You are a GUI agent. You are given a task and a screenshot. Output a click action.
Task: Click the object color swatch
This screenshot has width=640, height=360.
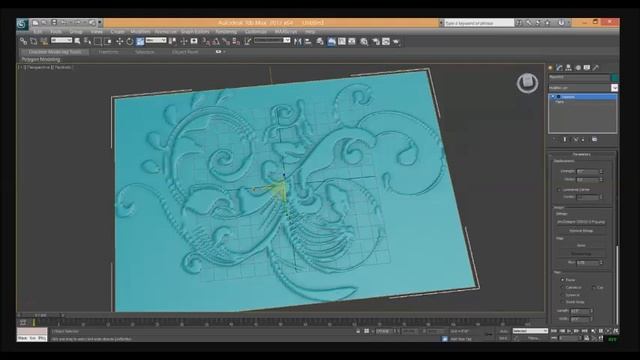point(614,78)
